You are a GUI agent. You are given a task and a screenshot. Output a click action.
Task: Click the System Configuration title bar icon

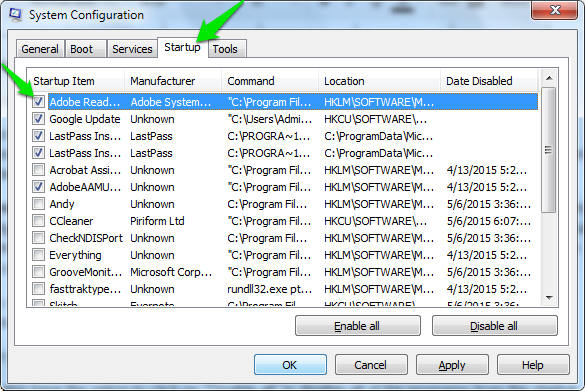(x=15, y=14)
